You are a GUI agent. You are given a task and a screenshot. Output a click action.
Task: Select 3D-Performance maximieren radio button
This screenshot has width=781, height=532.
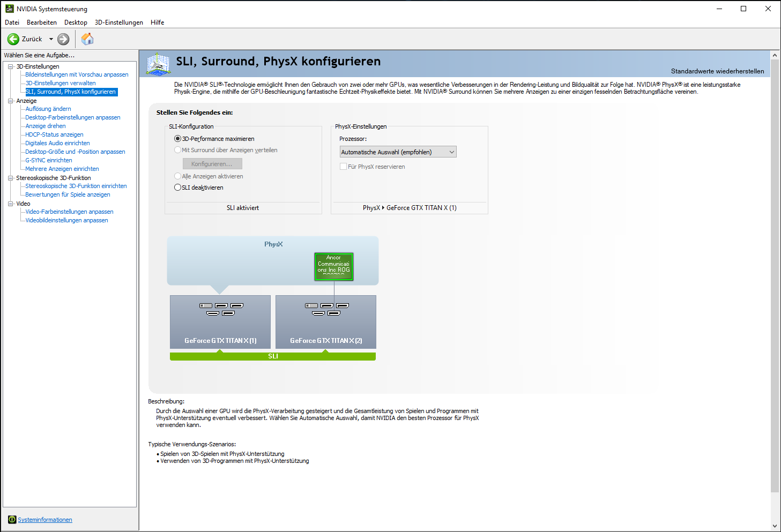coord(178,139)
